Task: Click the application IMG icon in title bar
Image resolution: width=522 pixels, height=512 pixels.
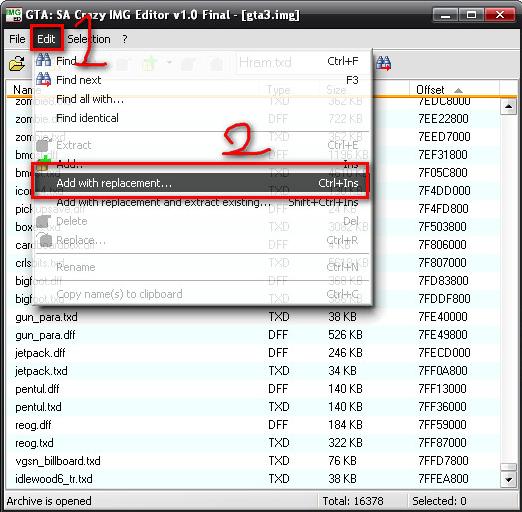Action: click(x=14, y=15)
